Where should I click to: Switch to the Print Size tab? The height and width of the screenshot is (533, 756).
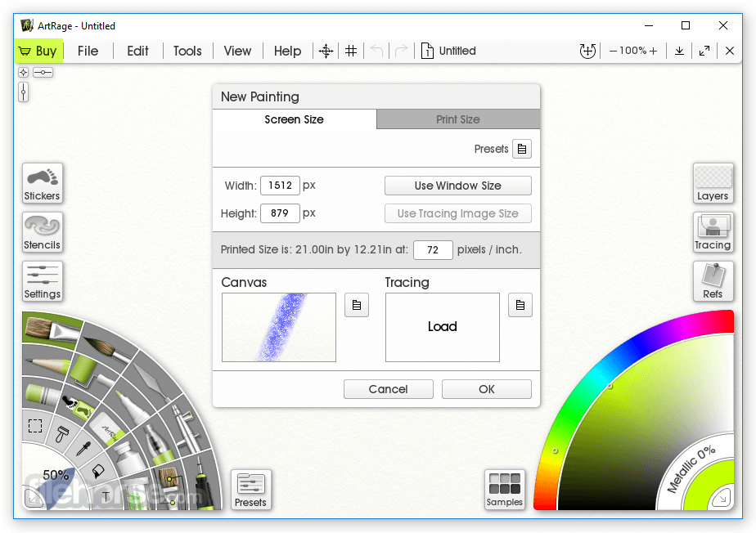tap(458, 119)
